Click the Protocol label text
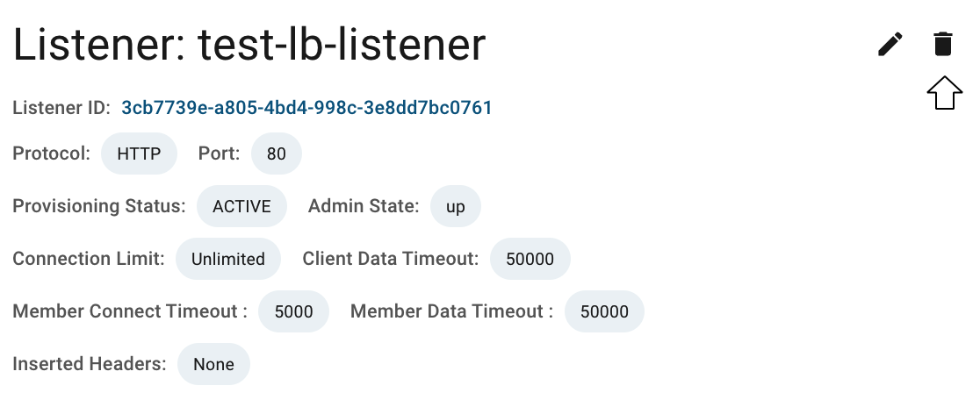 tap(51, 154)
